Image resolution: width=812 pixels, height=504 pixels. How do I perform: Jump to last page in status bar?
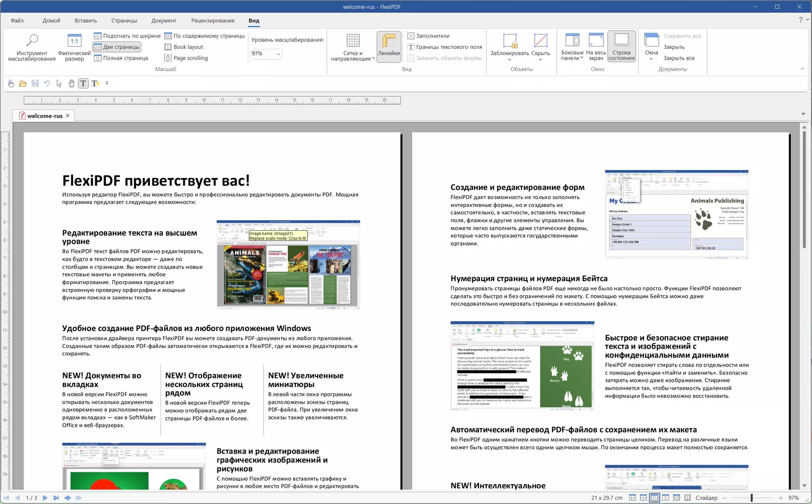pyautogui.click(x=56, y=498)
